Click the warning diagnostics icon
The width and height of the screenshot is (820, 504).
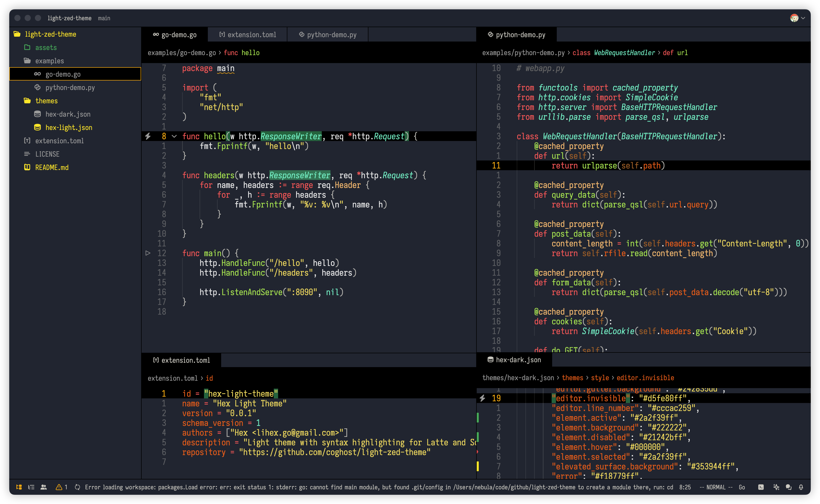59,487
